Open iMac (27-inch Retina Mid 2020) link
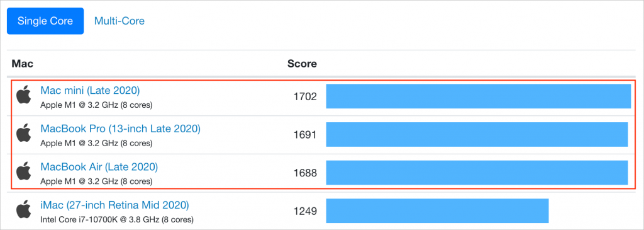 coord(114,205)
